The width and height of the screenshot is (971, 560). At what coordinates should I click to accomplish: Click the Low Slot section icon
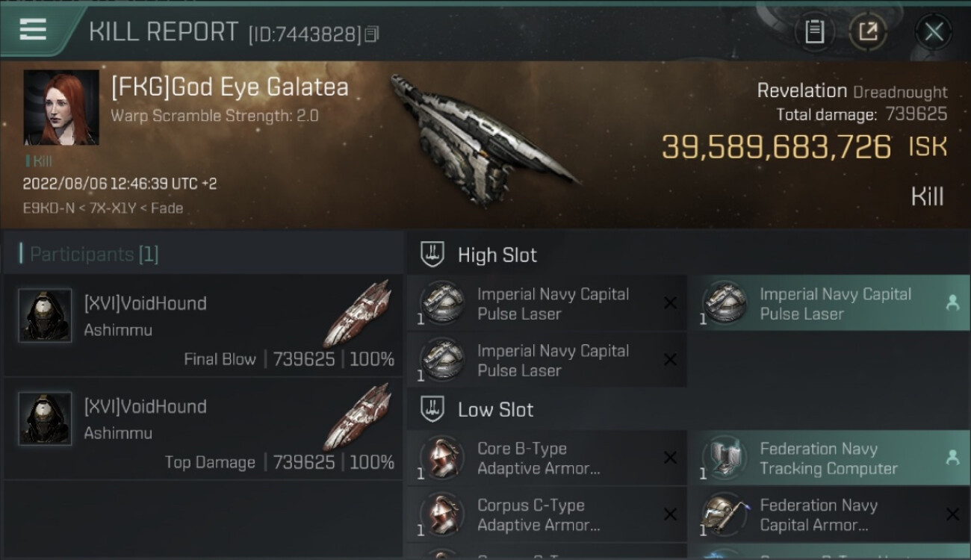pos(433,409)
